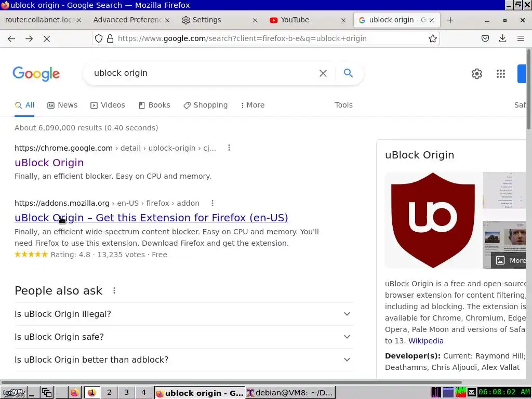
Task: Click the vertical page scrollbar
Action: 529,89
